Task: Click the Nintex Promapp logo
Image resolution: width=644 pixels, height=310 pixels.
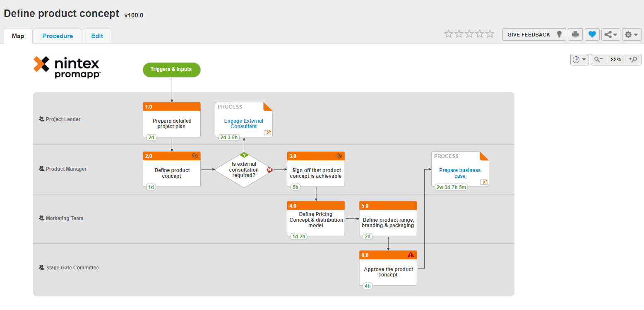Action: pyautogui.click(x=67, y=67)
